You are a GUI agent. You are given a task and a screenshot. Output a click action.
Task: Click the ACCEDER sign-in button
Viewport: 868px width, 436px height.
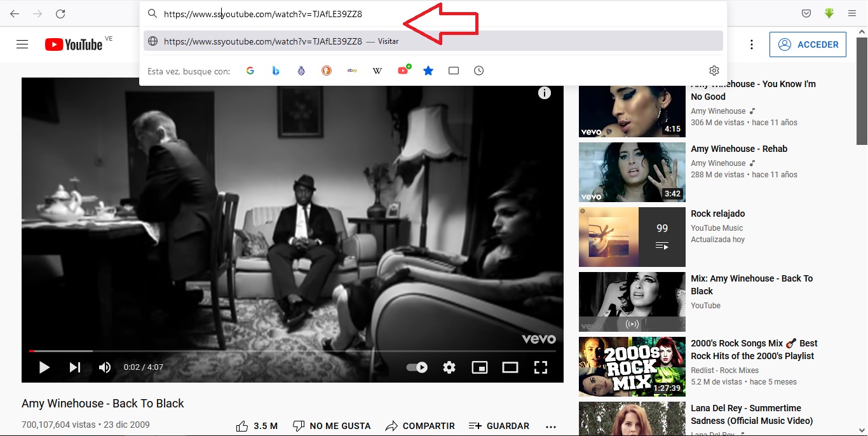pyautogui.click(x=808, y=44)
